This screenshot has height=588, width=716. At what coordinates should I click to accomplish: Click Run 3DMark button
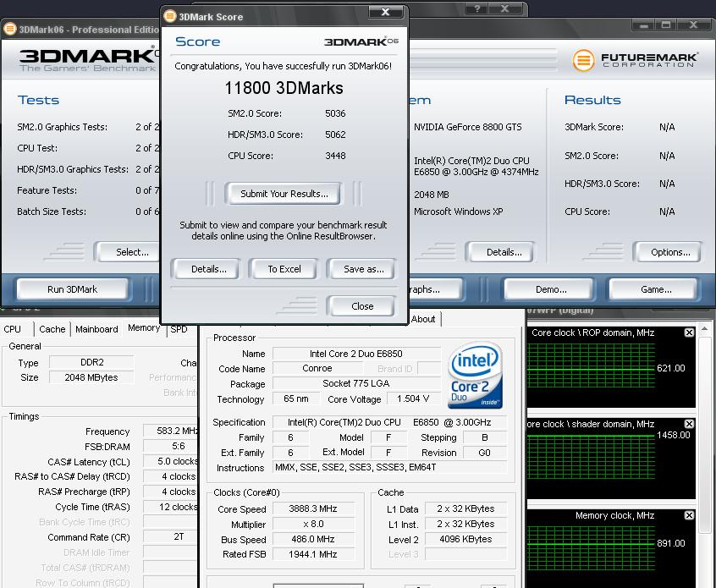pyautogui.click(x=72, y=289)
